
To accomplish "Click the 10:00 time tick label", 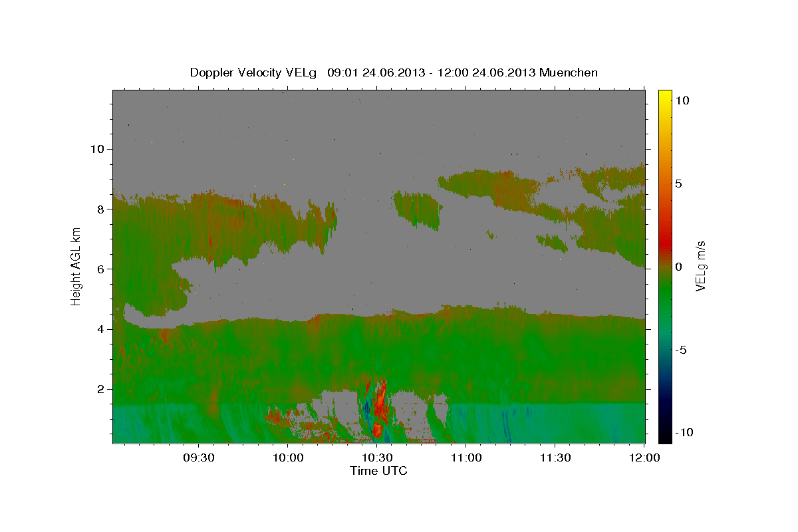I will coord(287,458).
